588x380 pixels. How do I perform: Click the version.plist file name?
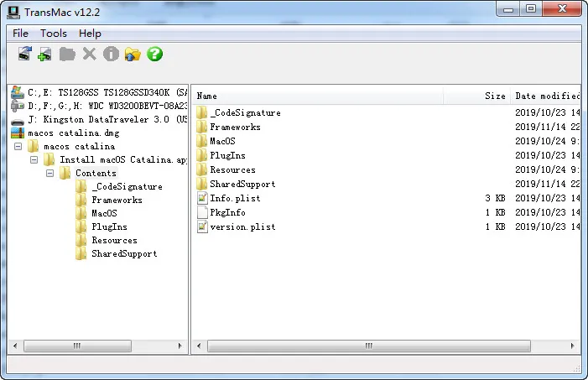click(242, 226)
